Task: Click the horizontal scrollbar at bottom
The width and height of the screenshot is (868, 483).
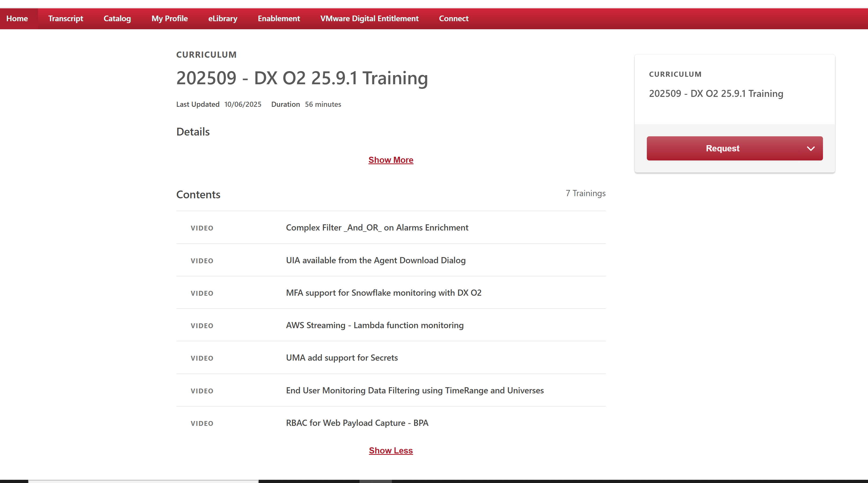Action: [143, 481]
